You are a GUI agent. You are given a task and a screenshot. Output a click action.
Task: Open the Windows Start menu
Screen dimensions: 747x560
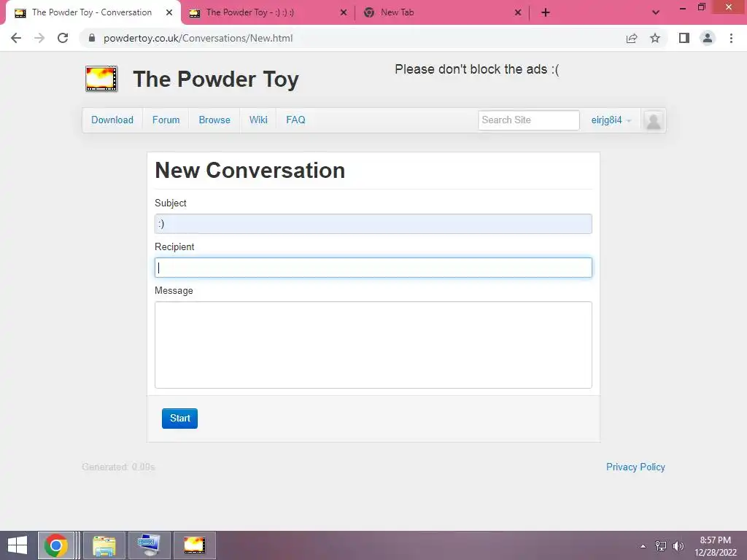point(18,545)
